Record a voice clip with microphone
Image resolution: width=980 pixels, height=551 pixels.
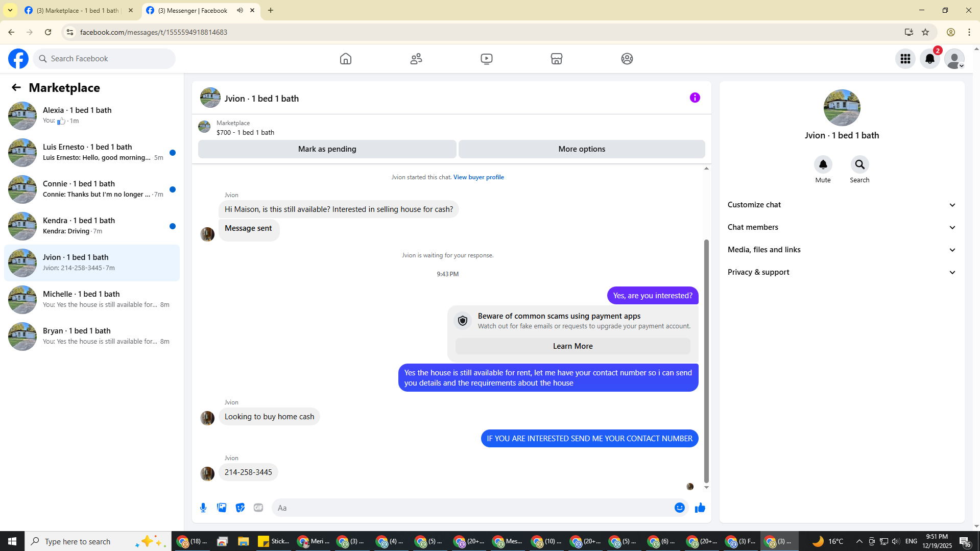click(203, 508)
